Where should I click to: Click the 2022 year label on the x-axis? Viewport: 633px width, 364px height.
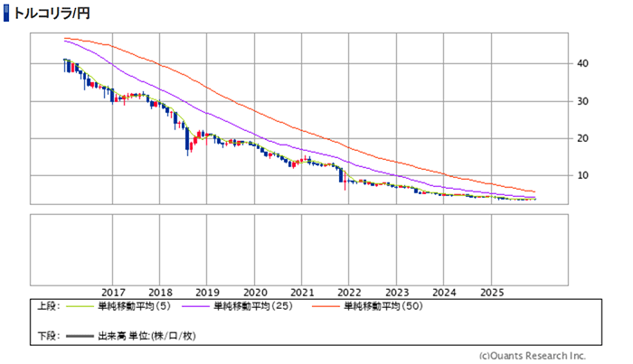tap(349, 293)
